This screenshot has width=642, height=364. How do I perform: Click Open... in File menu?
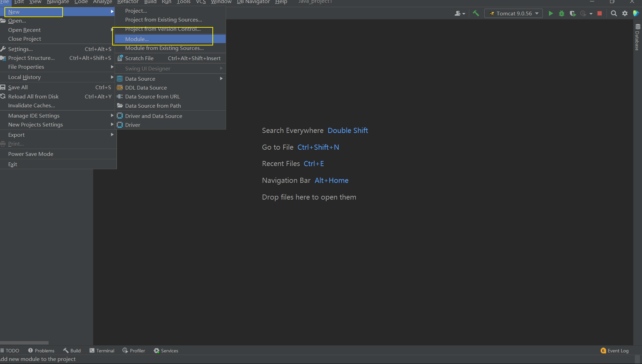pos(58,21)
